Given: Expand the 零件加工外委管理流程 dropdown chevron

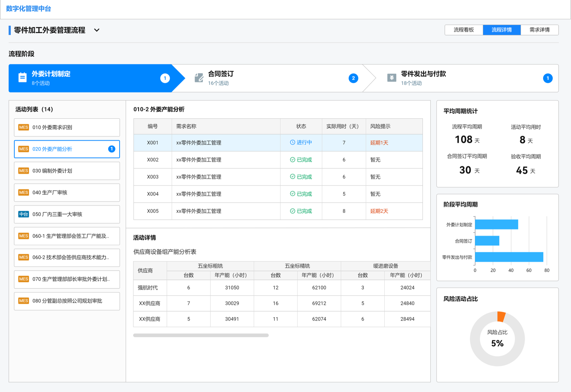Looking at the screenshot, I should [x=97, y=30].
